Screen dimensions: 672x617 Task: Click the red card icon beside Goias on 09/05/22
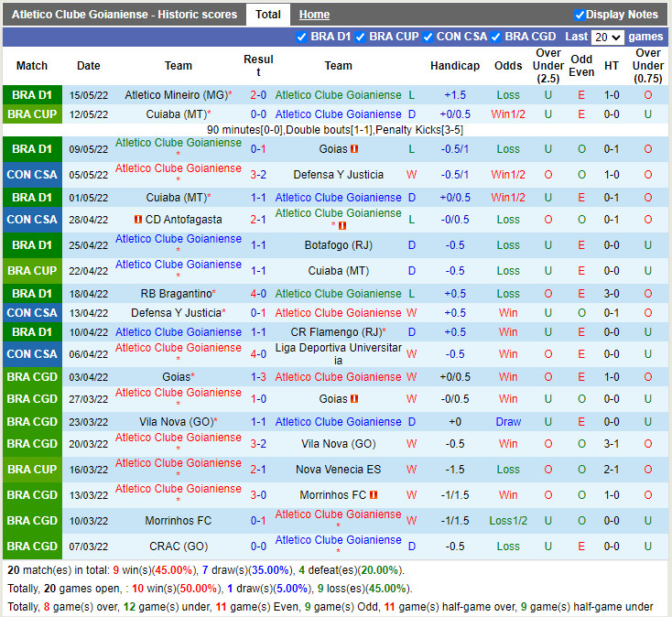(354, 149)
